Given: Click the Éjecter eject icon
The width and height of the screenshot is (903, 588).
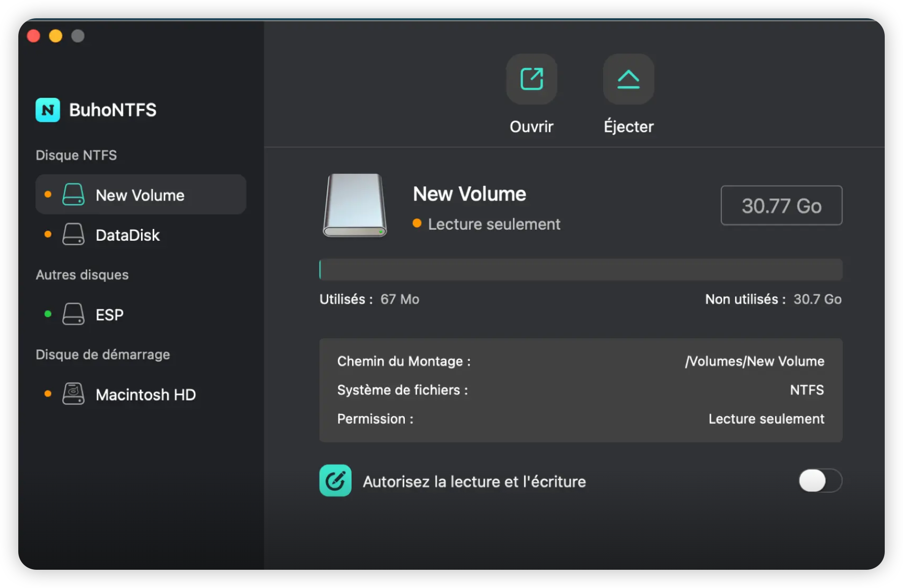Looking at the screenshot, I should pyautogui.click(x=629, y=79).
